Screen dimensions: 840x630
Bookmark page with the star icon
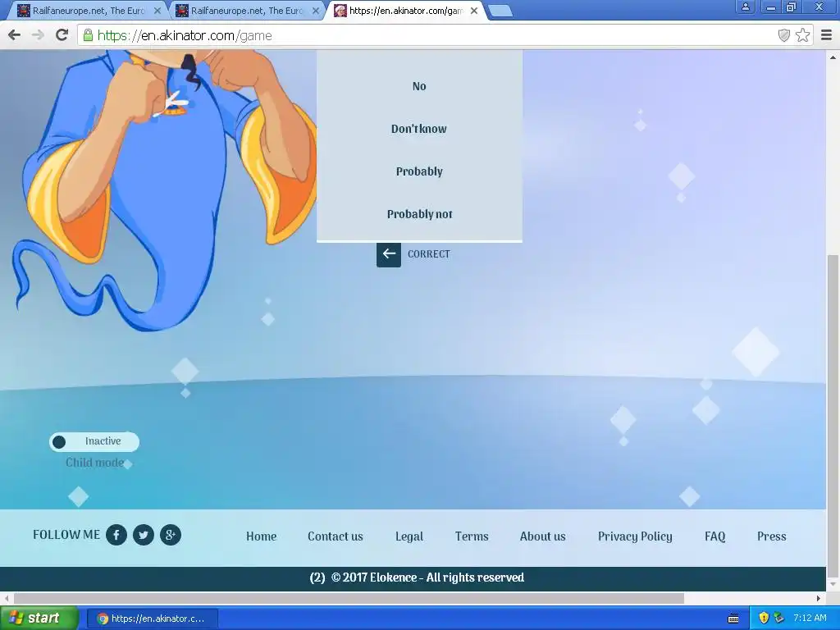click(802, 35)
